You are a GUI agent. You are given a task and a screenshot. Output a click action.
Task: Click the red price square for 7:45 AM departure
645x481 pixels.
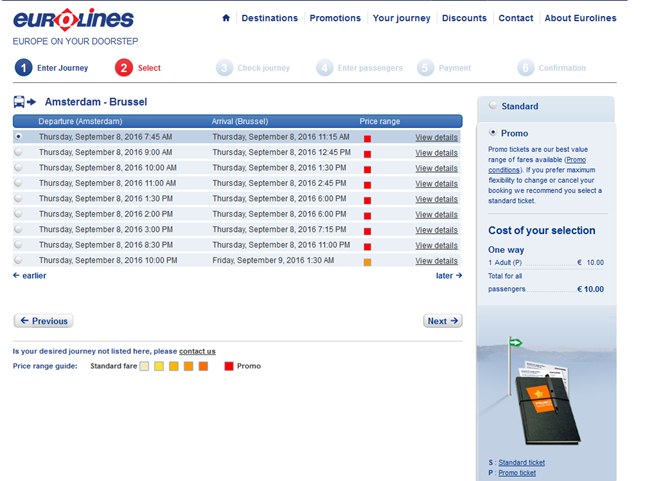(x=367, y=139)
